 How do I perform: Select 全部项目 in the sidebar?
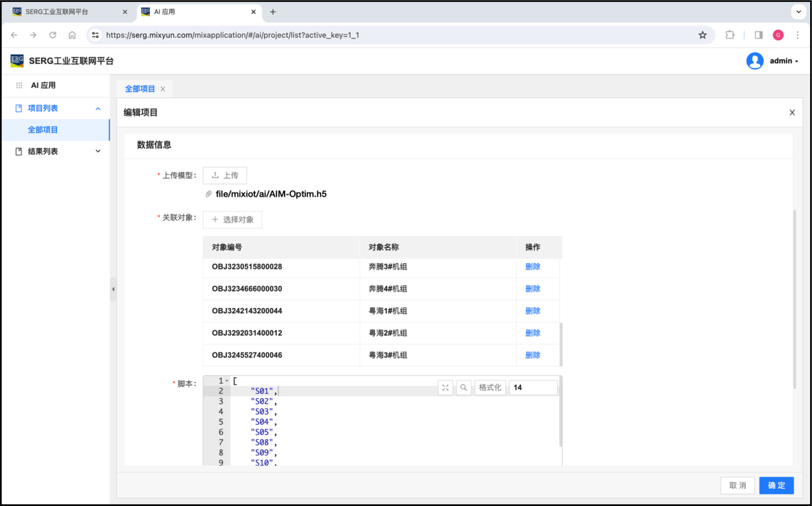point(43,130)
